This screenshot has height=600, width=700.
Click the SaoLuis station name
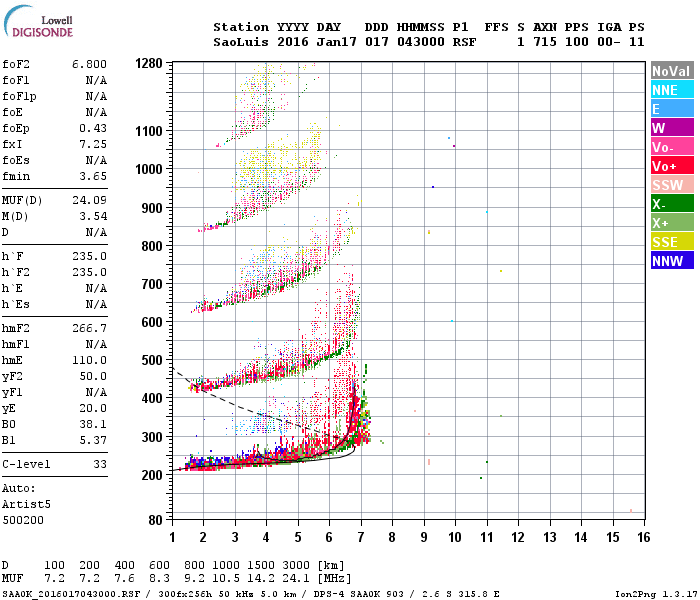click(241, 42)
